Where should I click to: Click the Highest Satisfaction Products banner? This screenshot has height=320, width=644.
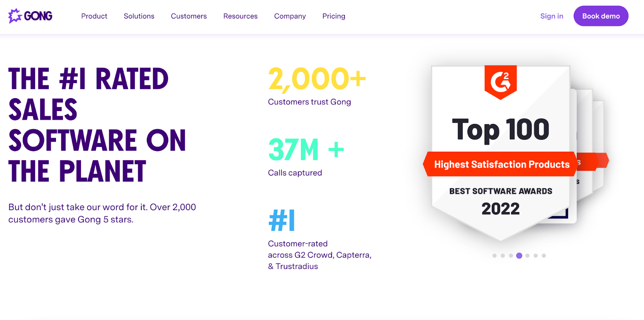tap(500, 164)
